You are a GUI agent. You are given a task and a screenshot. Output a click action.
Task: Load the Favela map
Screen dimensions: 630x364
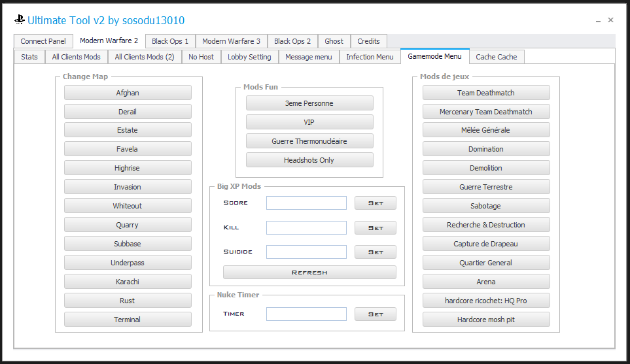(128, 149)
